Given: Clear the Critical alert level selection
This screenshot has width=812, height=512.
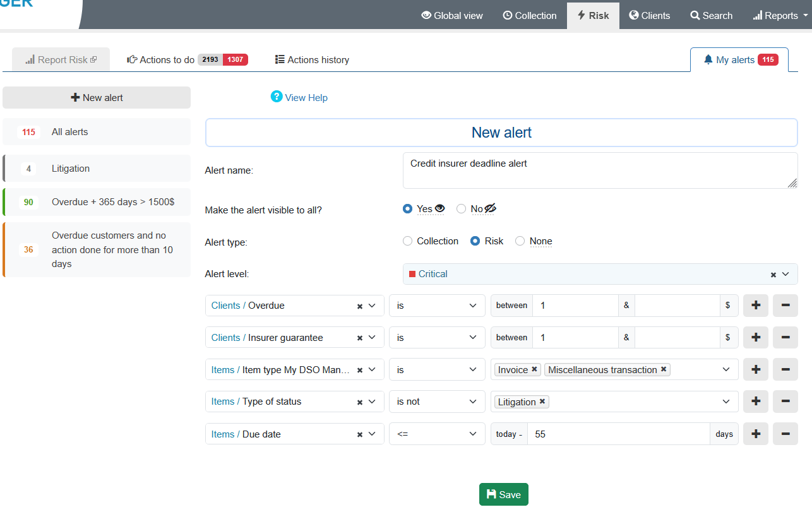Looking at the screenshot, I should coord(773,275).
